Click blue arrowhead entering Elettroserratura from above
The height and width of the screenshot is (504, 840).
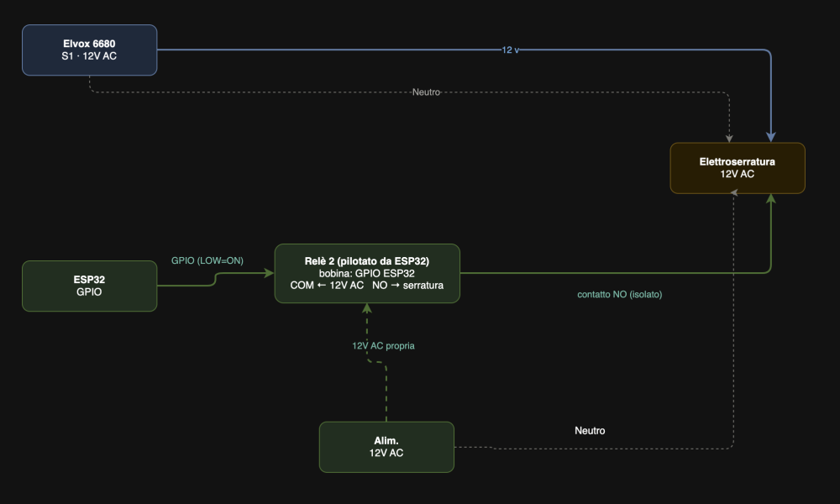(771, 137)
